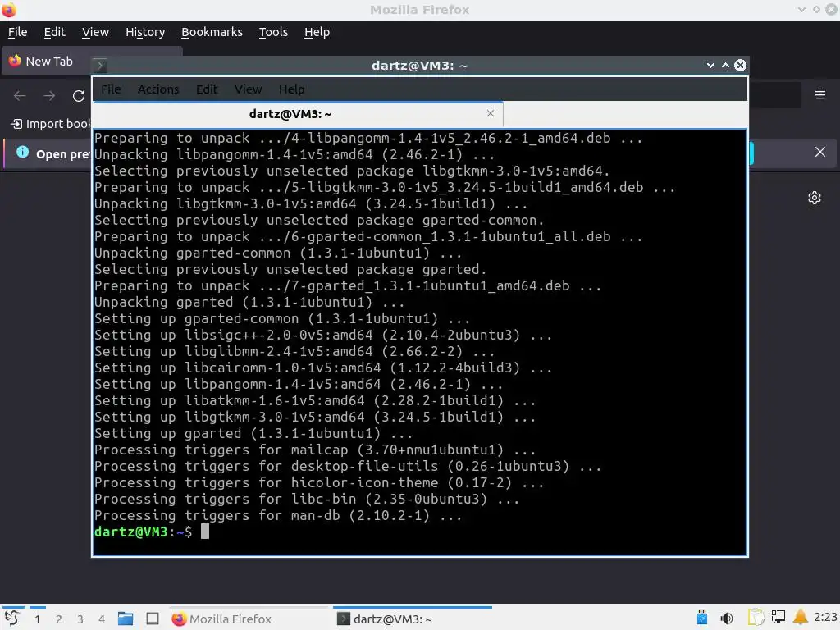
Task: Click 'Unpacking gparted-common (1.3.1-1ubuntu1)' line
Action: [278, 253]
